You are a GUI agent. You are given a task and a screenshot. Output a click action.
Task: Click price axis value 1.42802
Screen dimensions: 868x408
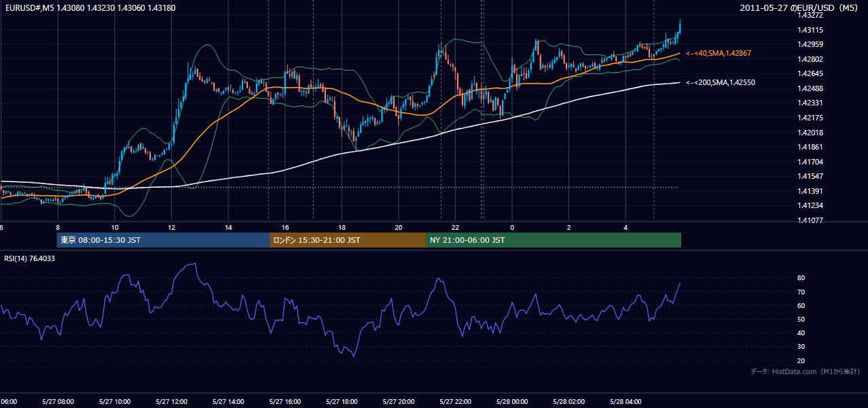click(x=810, y=59)
